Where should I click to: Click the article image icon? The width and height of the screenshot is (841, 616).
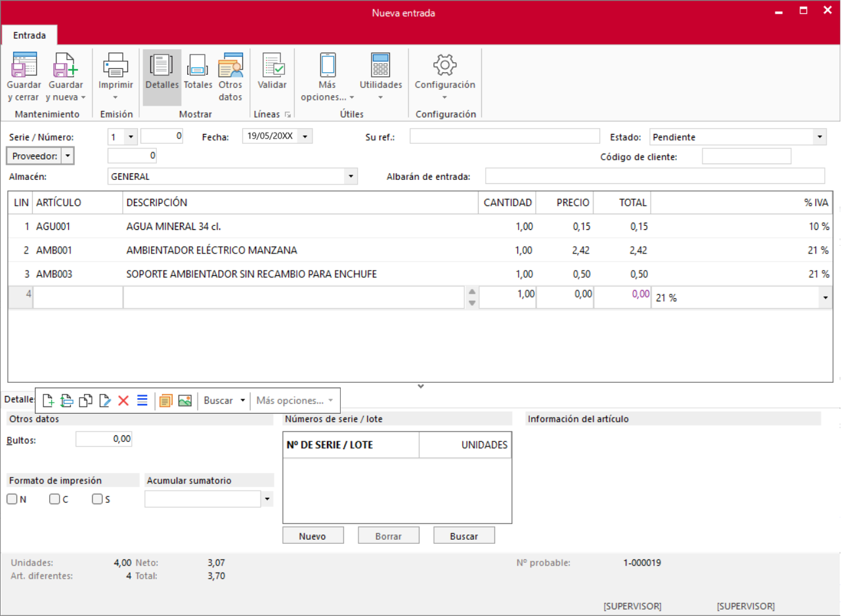(x=185, y=401)
